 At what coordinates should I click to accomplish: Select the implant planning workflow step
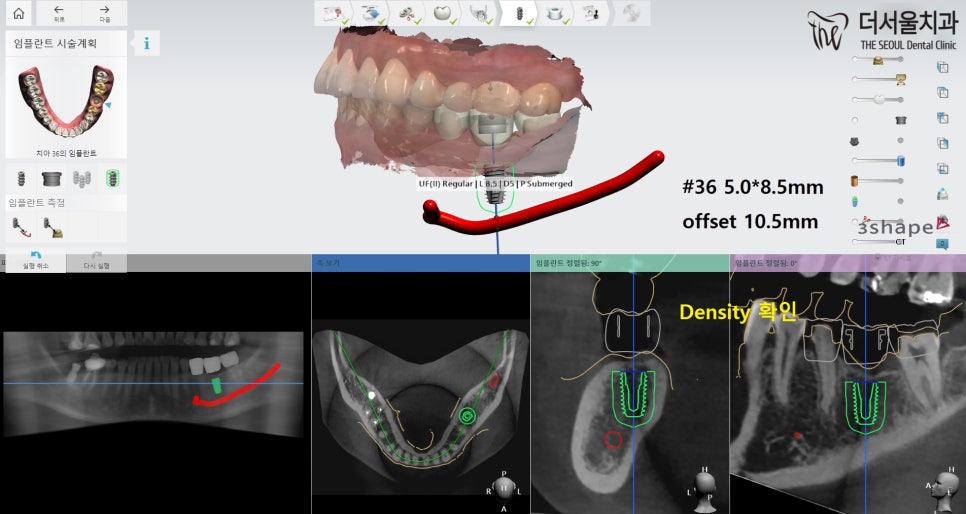518,13
